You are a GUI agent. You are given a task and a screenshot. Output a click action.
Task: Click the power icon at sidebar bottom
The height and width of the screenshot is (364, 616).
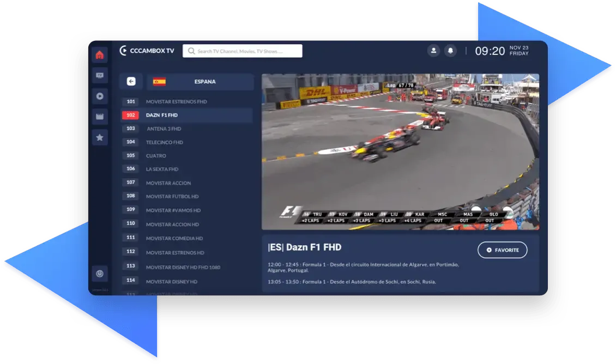click(100, 274)
